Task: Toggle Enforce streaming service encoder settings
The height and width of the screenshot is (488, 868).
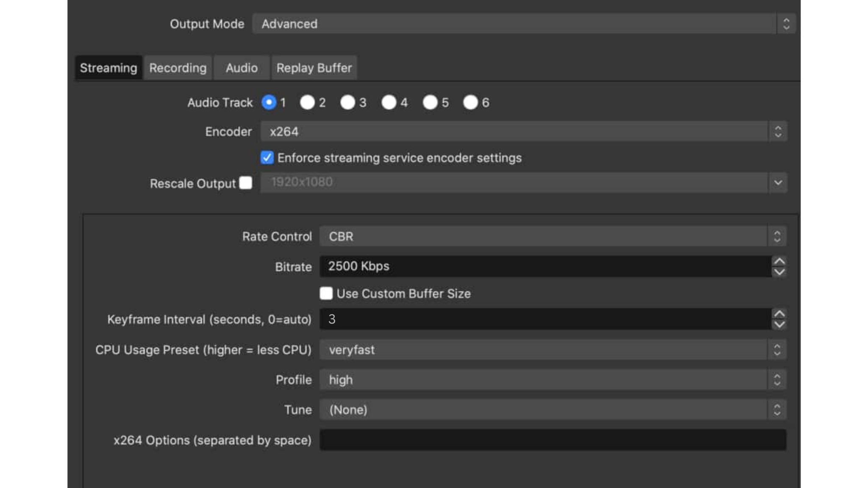Action: (267, 157)
